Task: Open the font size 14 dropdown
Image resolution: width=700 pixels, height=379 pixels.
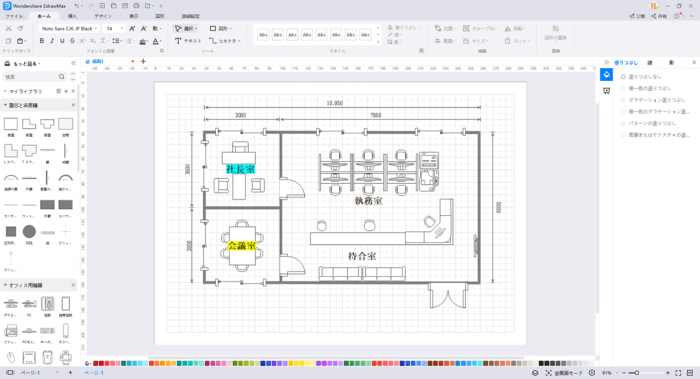Action: point(114,28)
